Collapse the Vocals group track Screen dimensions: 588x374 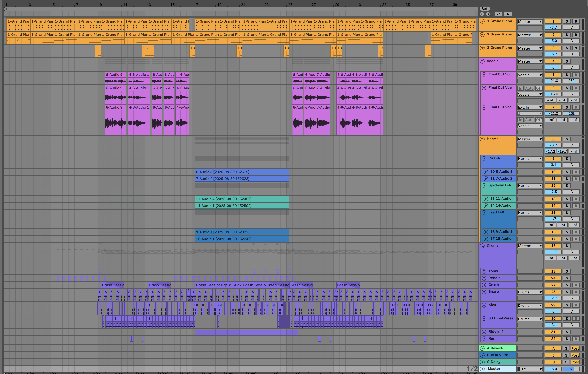[482, 61]
